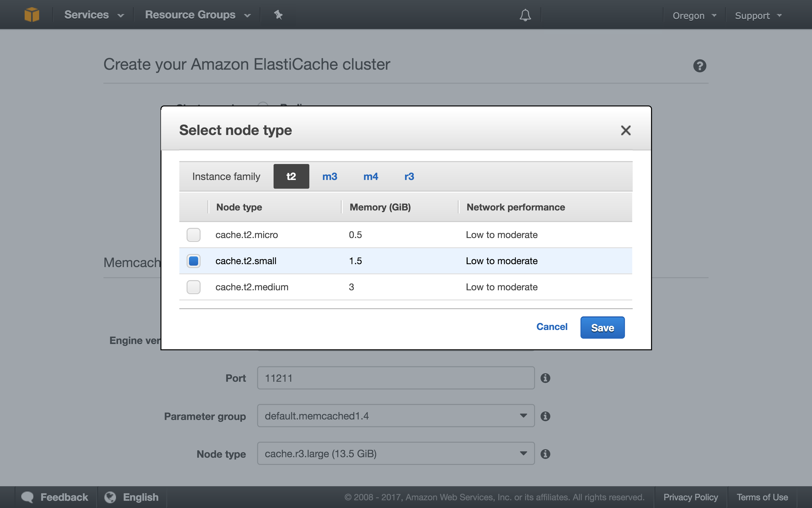Open the notifications bell icon
This screenshot has height=508, width=812.
pos(525,15)
